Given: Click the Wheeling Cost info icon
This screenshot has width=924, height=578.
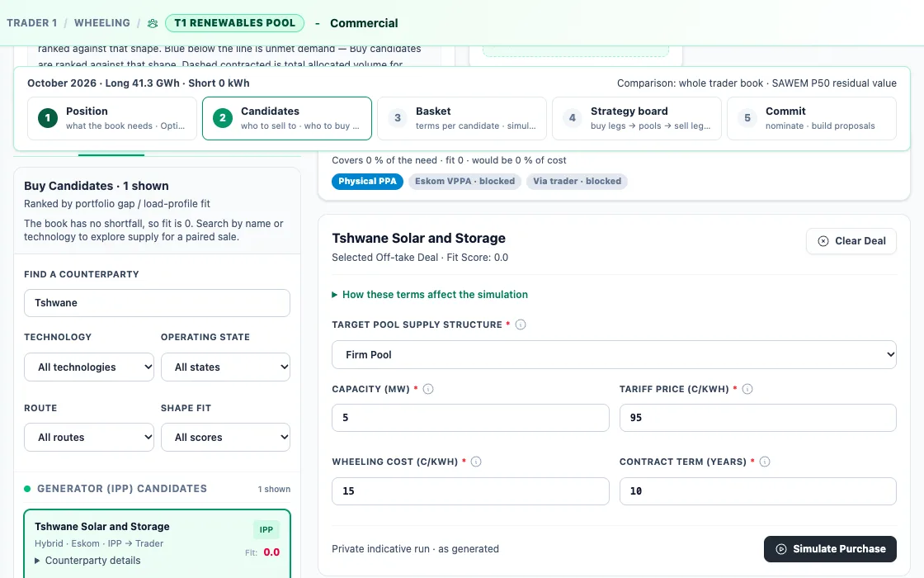Looking at the screenshot, I should (x=476, y=462).
